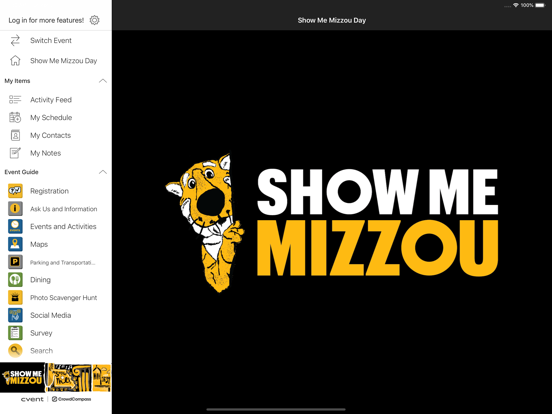
Task: Open the Social Media label
Action: point(50,315)
